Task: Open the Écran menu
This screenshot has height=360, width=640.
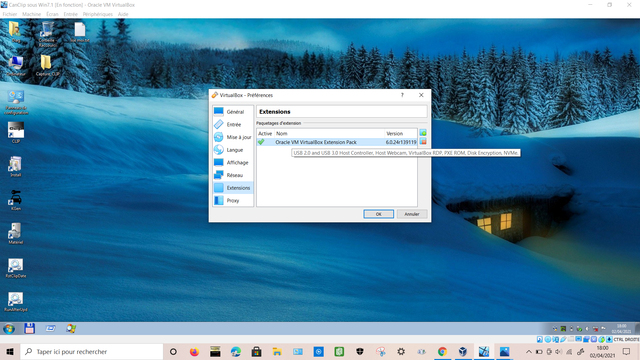Action: (x=52, y=14)
